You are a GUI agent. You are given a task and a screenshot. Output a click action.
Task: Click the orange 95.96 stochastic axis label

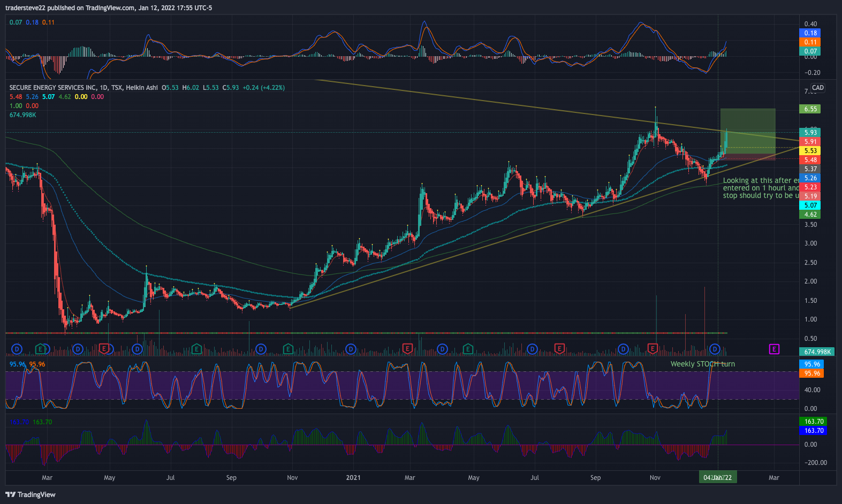[x=811, y=373]
